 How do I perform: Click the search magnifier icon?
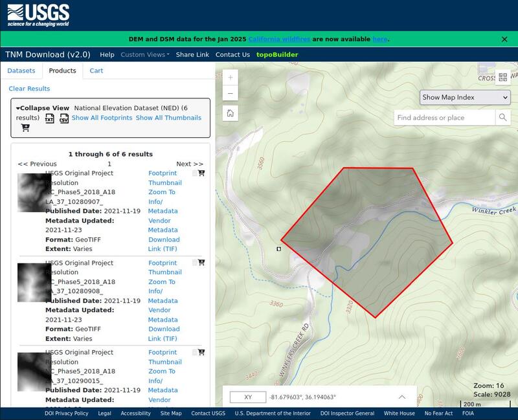tap(503, 117)
